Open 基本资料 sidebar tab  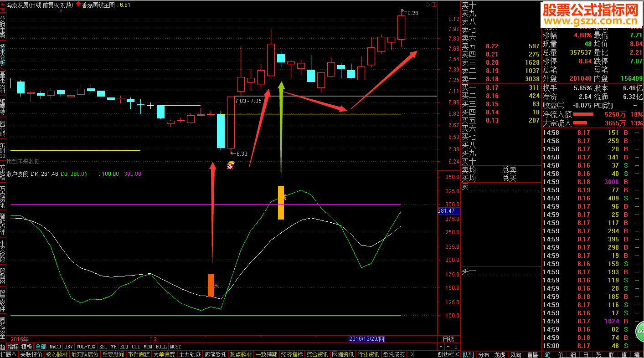(x=3, y=82)
